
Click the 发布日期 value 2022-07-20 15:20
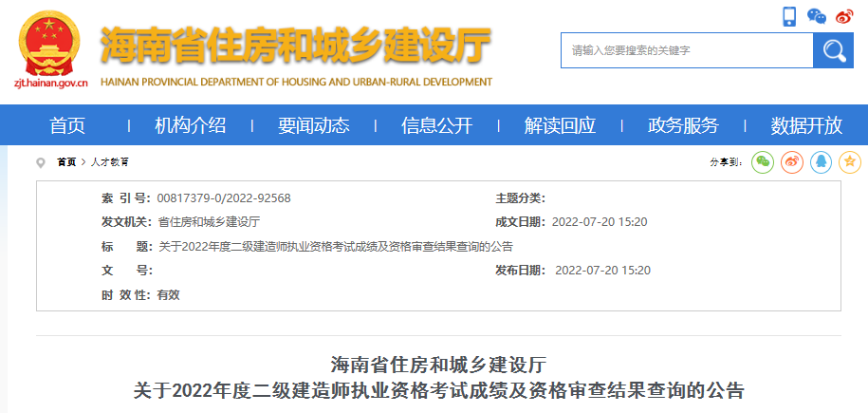click(x=602, y=271)
